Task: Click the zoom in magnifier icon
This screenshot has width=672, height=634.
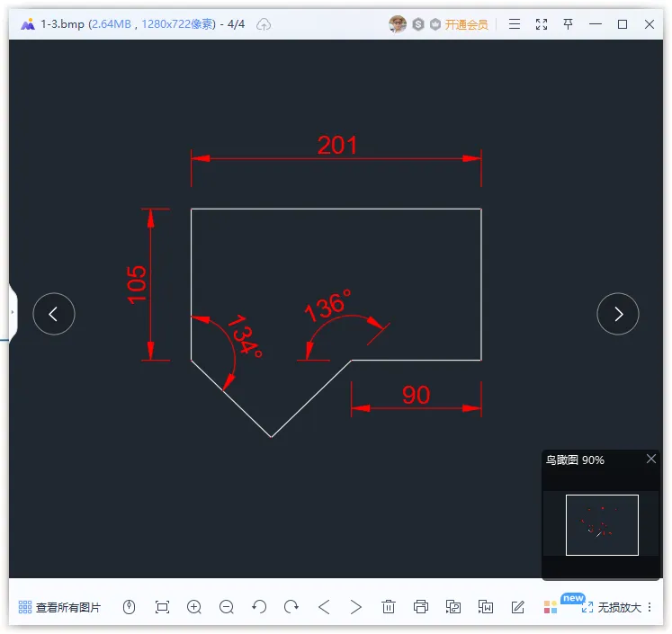Action: click(x=194, y=607)
